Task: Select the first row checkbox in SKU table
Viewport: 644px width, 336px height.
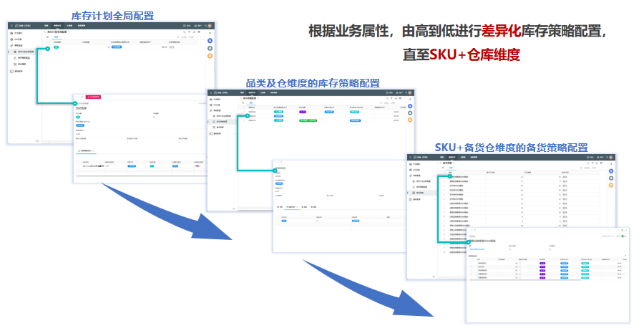Action: pyautogui.click(x=444, y=176)
